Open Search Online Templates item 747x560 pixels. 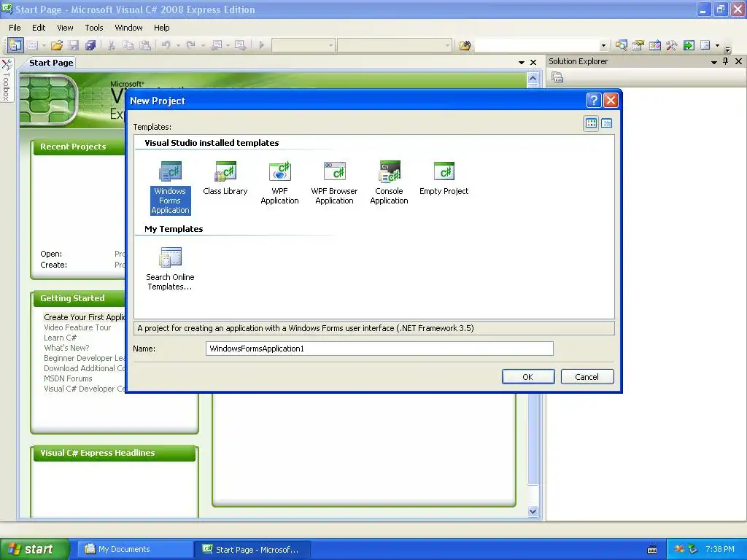[x=170, y=268]
